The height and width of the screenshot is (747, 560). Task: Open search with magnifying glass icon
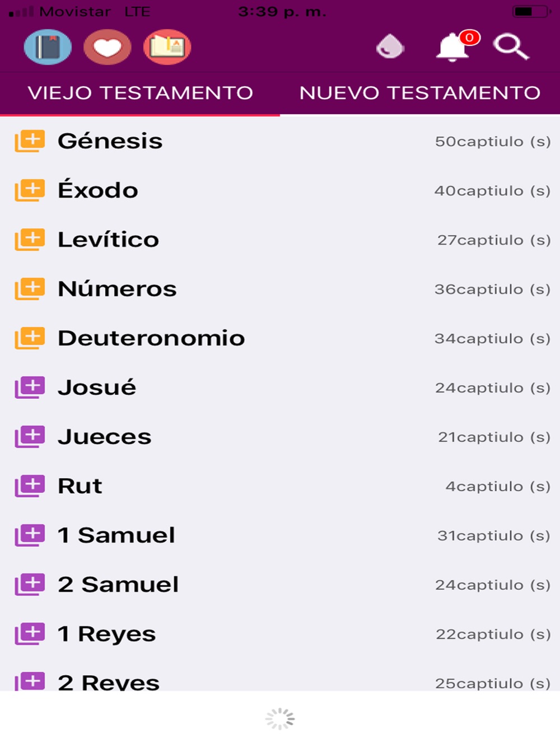tap(511, 46)
